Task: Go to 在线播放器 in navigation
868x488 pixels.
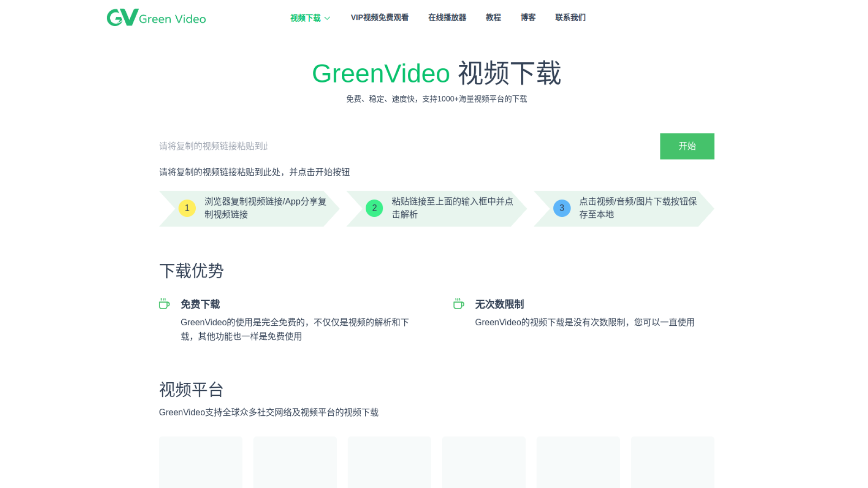Action: [447, 18]
